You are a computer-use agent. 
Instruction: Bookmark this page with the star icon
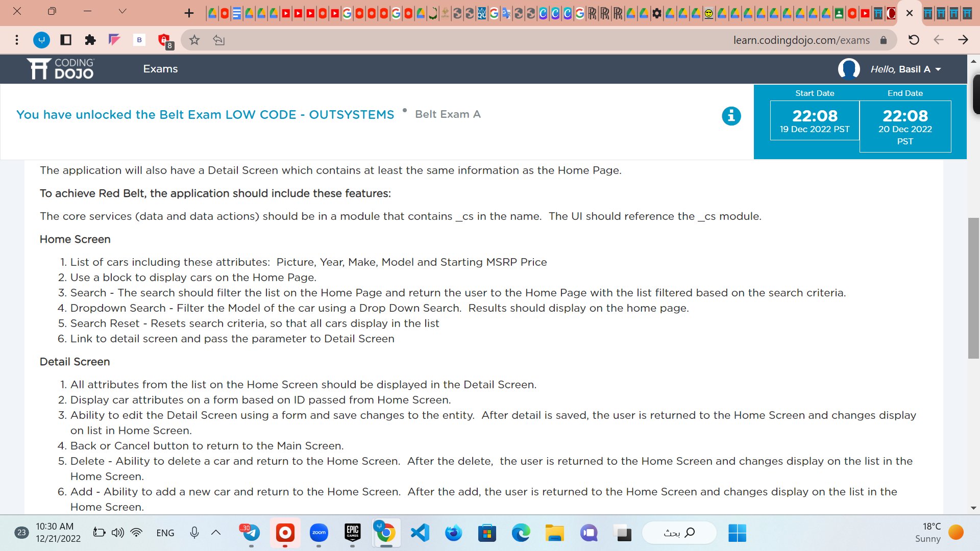(x=194, y=40)
